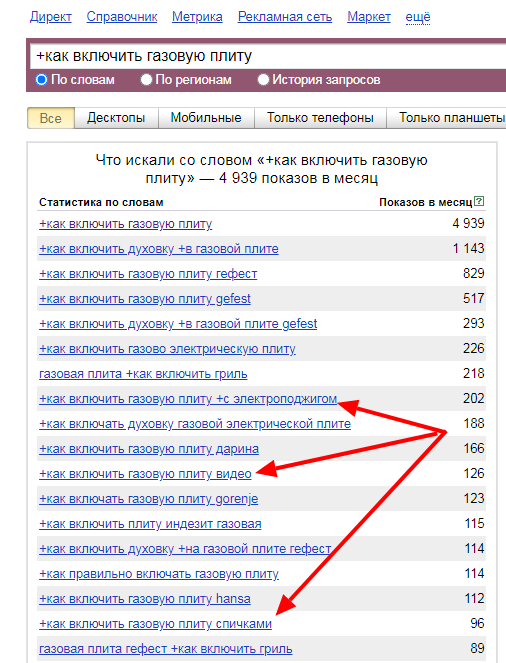
Task: Open query +как включить духовку +на газовой плите гефест
Action: (185, 549)
